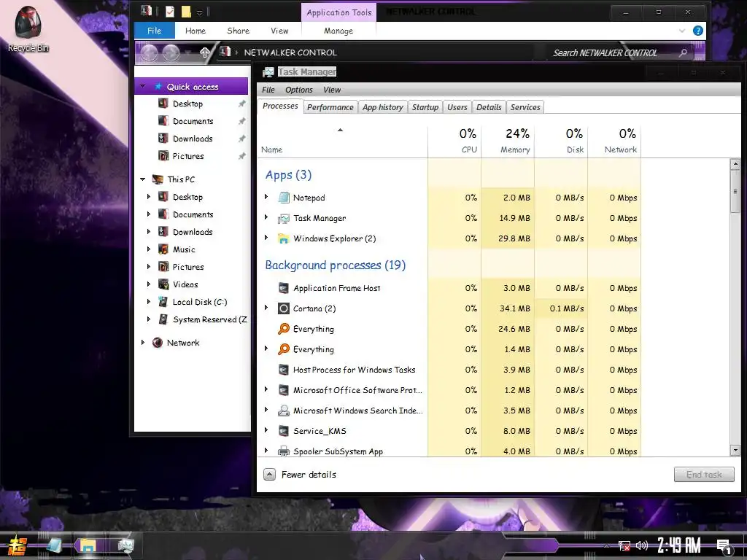The image size is (747, 560).
Task: Click the scroll down arrow in process list
Action: 735,450
